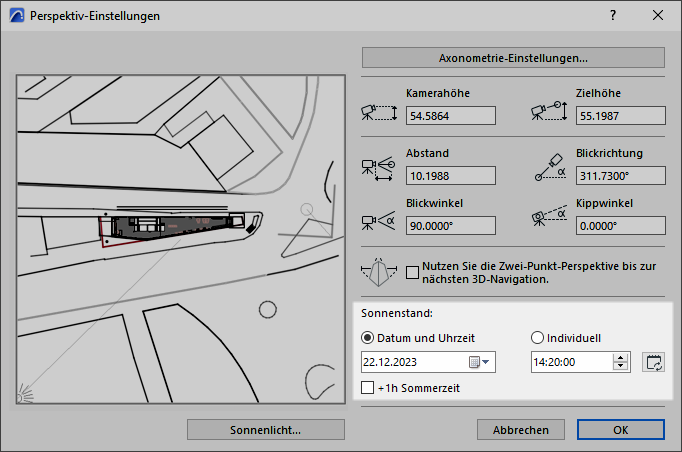Click the dark building in the site plan preview
The image size is (682, 452).
(172, 226)
